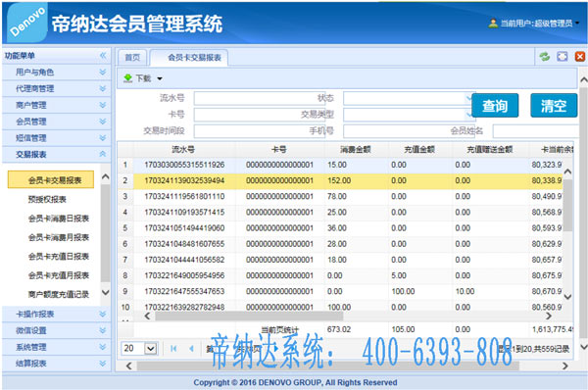Select row 8 with 1703221649005954956

click(x=341, y=275)
